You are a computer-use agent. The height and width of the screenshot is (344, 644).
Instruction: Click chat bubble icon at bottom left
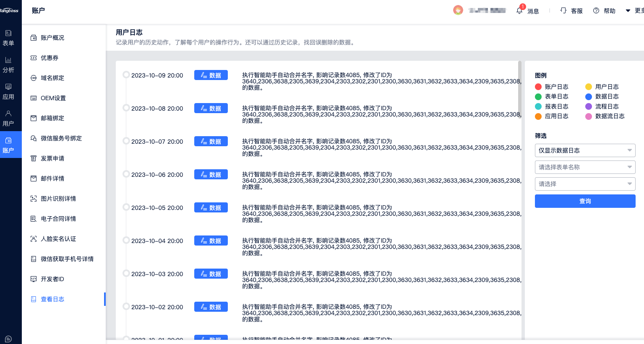[x=8, y=339]
